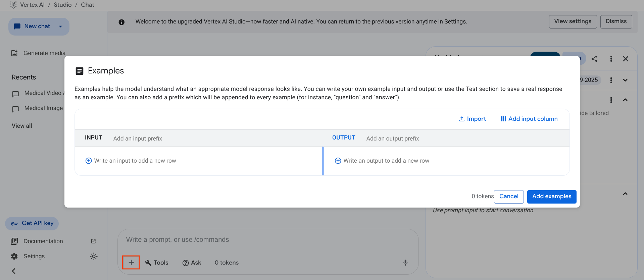Click the Get API key button
The image size is (644, 280).
tap(32, 223)
